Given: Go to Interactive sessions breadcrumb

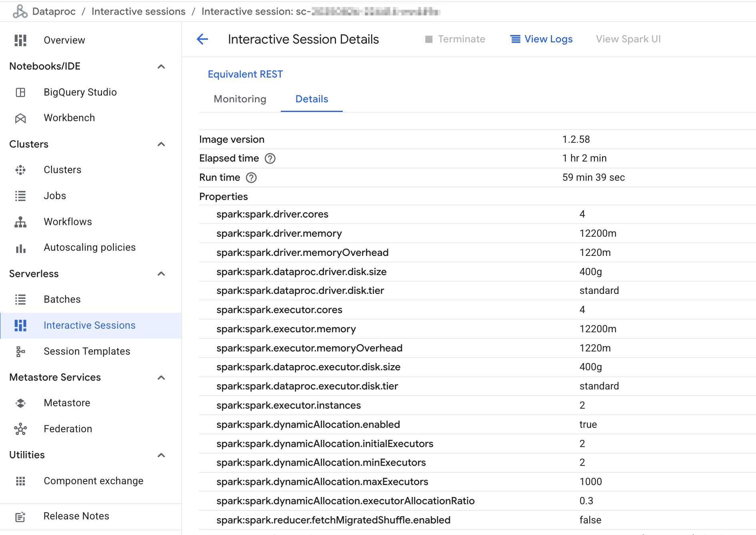Looking at the screenshot, I should (x=138, y=12).
